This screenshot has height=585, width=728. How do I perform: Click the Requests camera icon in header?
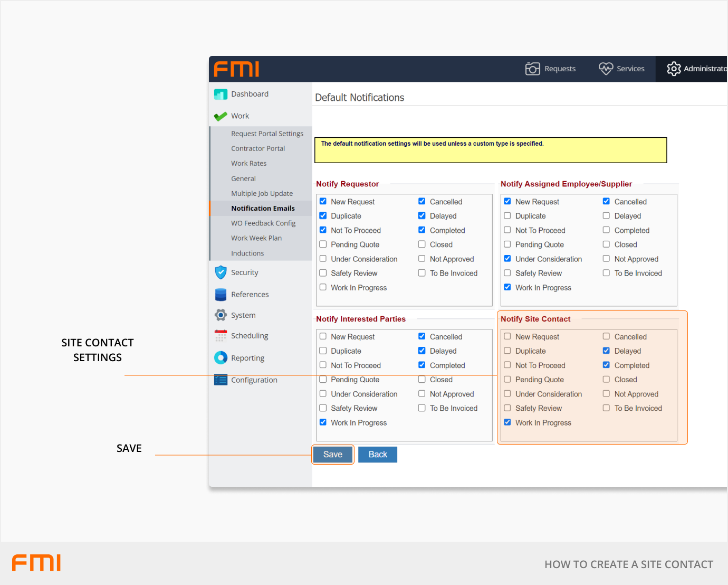click(532, 69)
